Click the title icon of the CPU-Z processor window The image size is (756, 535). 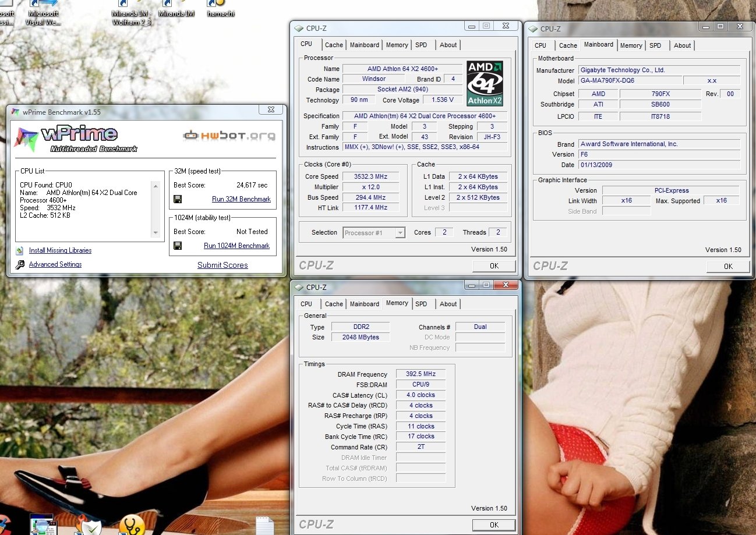click(x=299, y=28)
